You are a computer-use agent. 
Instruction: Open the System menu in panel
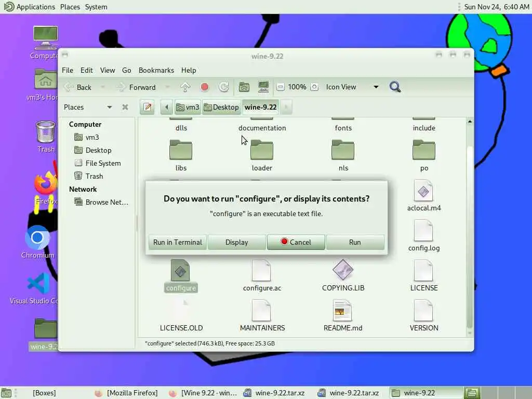96,7
